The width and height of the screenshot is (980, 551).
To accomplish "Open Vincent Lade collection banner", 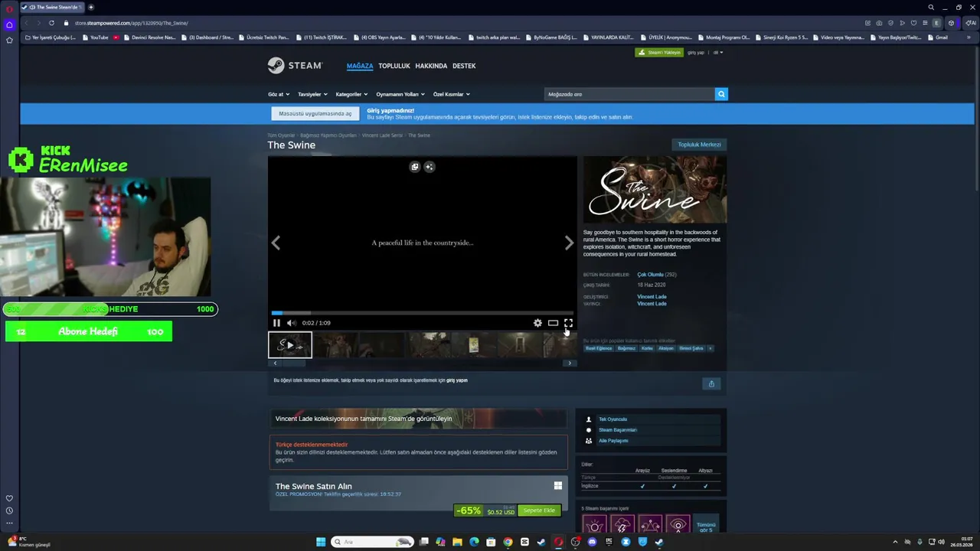I will [418, 419].
